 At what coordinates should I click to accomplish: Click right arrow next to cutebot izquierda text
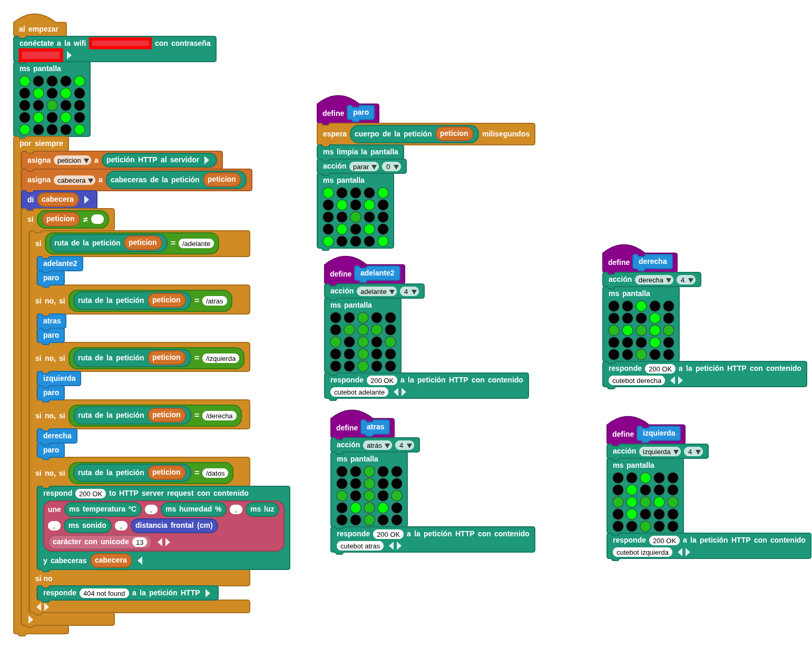tap(688, 552)
